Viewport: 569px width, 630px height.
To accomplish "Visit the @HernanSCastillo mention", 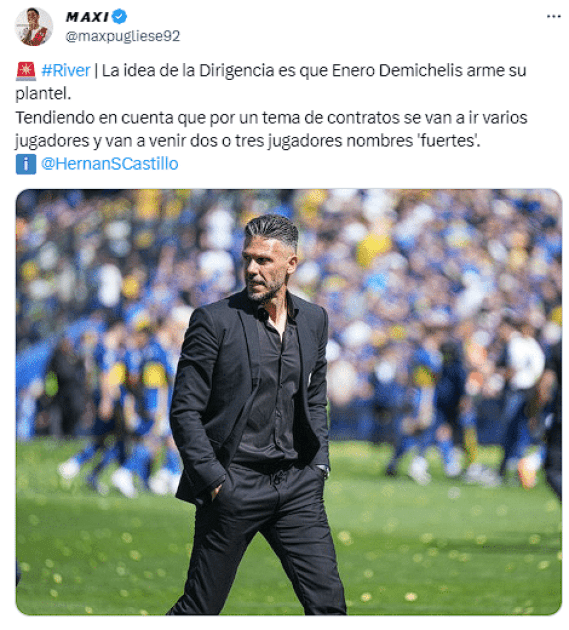I will [109, 164].
